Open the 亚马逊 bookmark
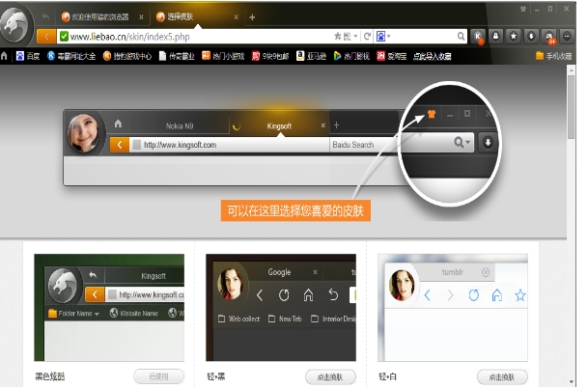588x389 pixels. point(311,56)
